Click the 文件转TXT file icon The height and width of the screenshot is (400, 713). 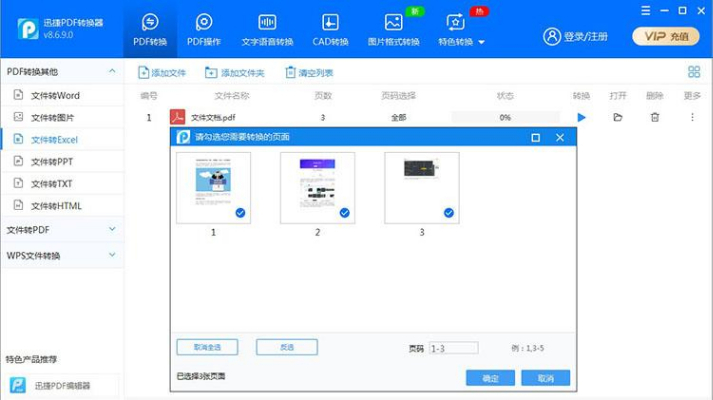18,183
